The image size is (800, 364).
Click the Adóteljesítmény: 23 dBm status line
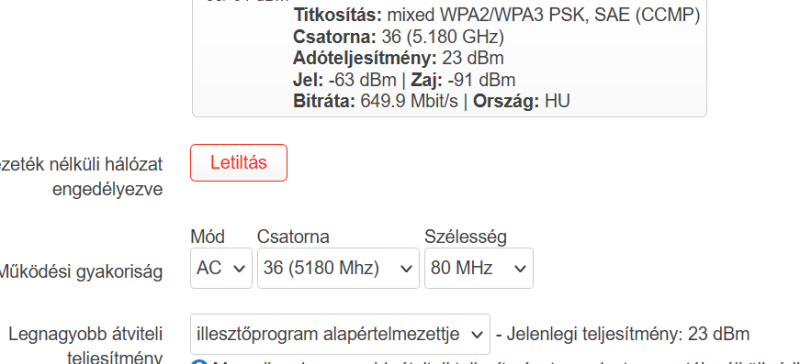[398, 58]
